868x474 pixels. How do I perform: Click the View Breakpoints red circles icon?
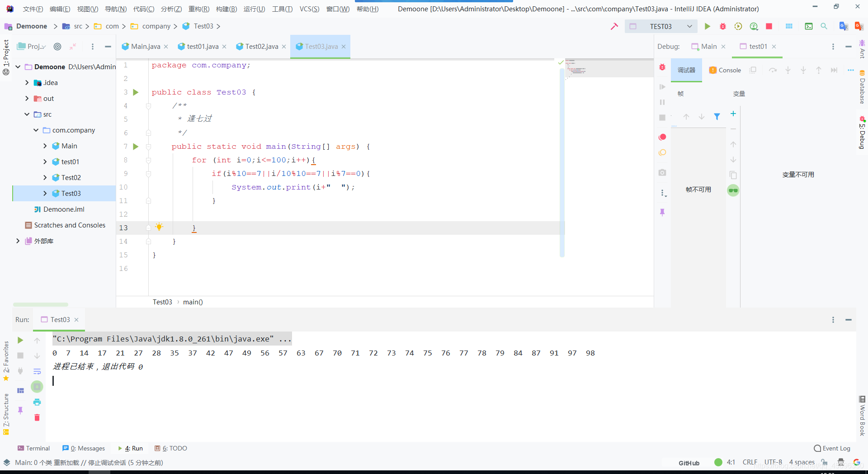[662, 137]
